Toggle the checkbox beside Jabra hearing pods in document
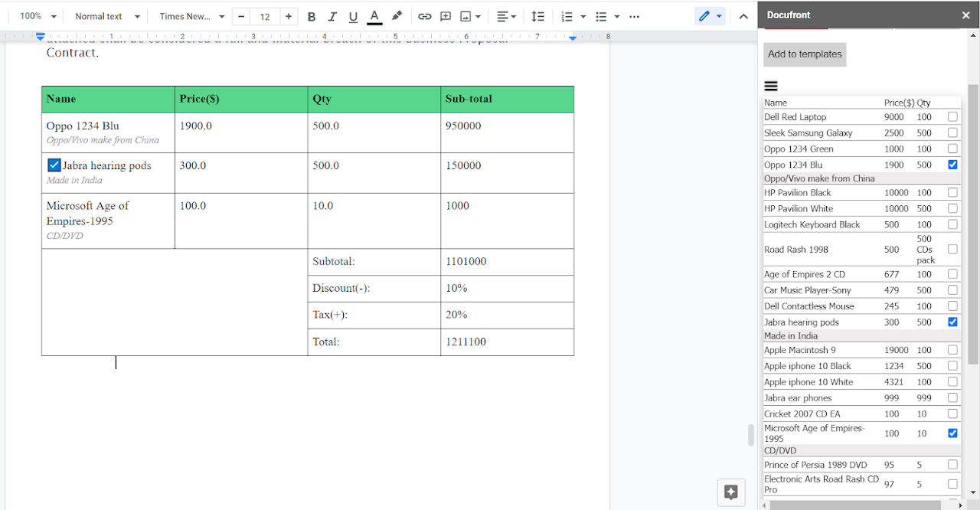The height and width of the screenshot is (510, 980). 54,165
